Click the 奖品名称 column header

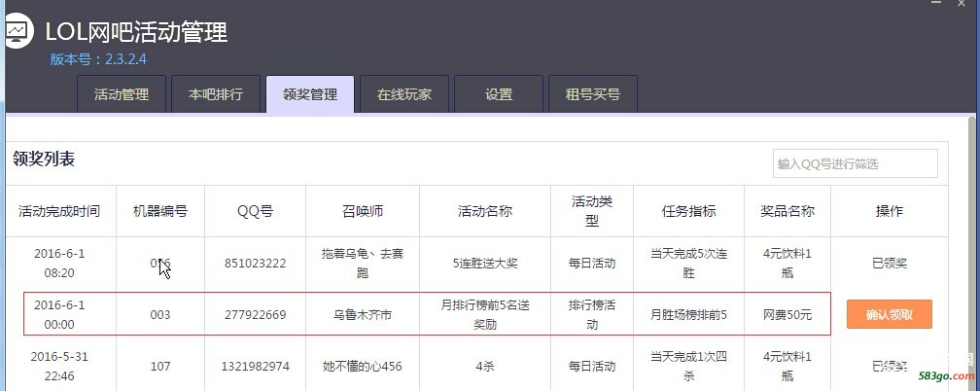(787, 211)
